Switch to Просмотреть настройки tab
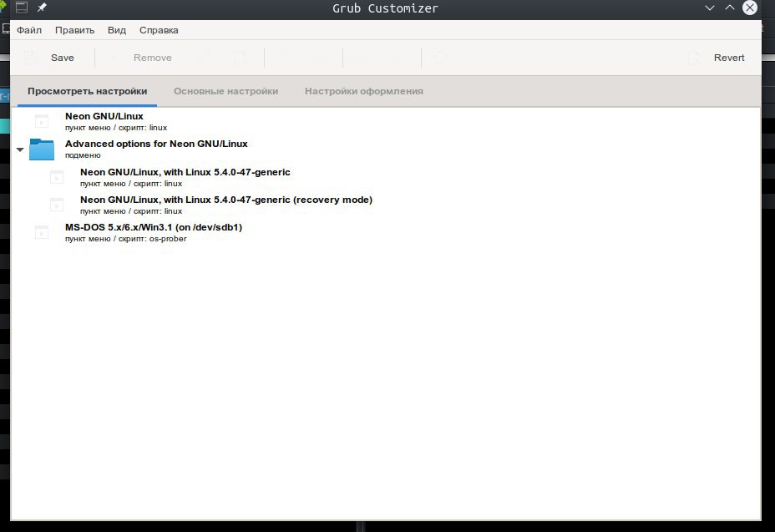This screenshot has width=775, height=532. coord(88,92)
